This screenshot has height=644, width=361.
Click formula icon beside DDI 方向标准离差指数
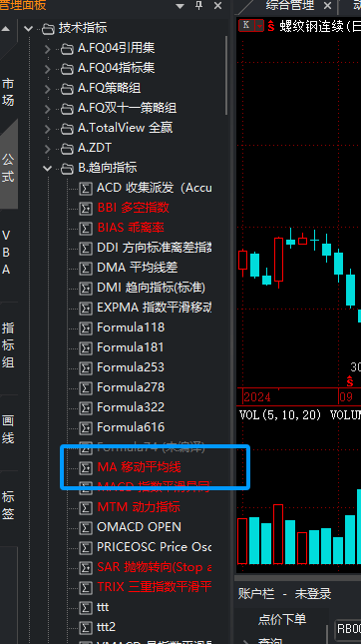pos(86,248)
